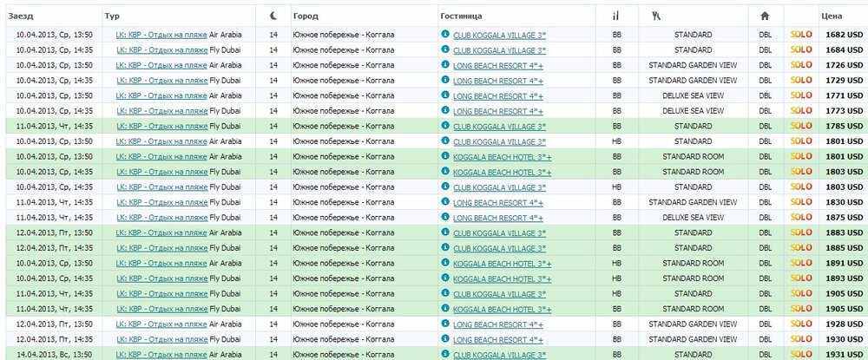Click SOLO logo in the 1930 USD row
The image size is (868, 360).
(x=801, y=339)
